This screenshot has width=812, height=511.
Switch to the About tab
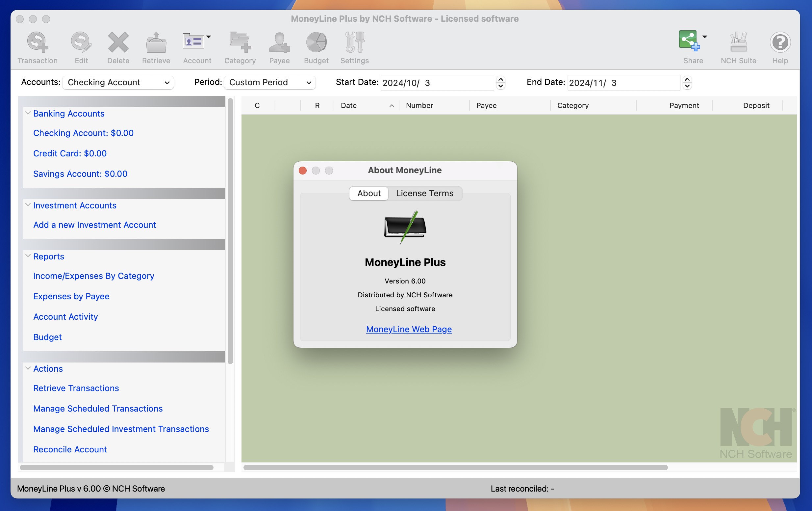[369, 193]
